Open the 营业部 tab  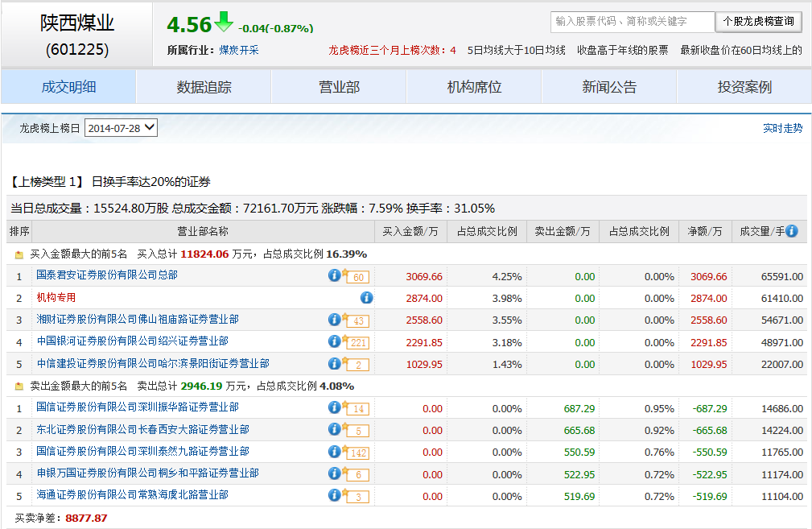339,87
